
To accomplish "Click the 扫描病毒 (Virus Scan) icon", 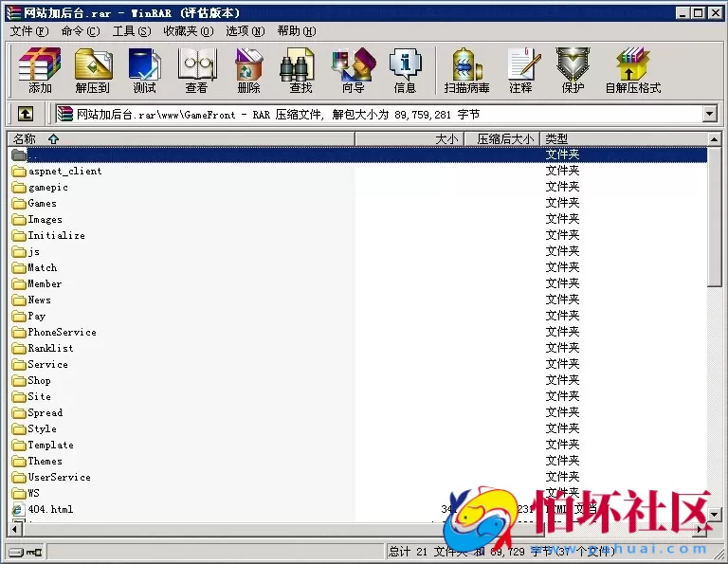I will (466, 70).
